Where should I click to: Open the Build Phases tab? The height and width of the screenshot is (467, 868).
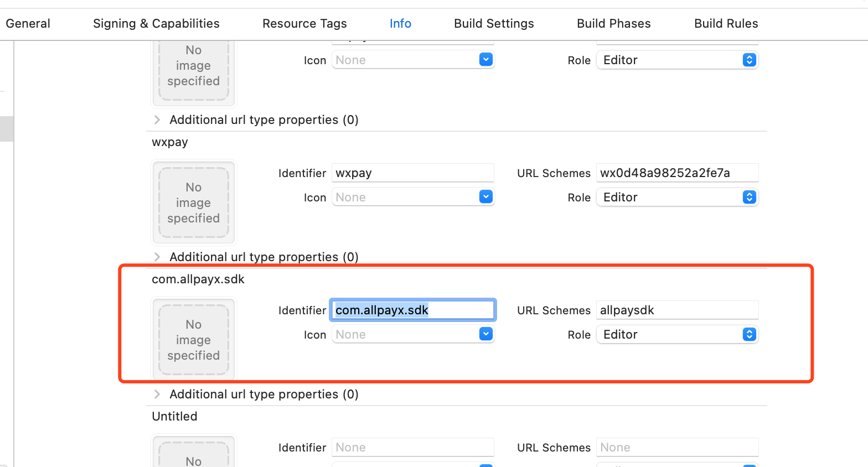coord(613,24)
